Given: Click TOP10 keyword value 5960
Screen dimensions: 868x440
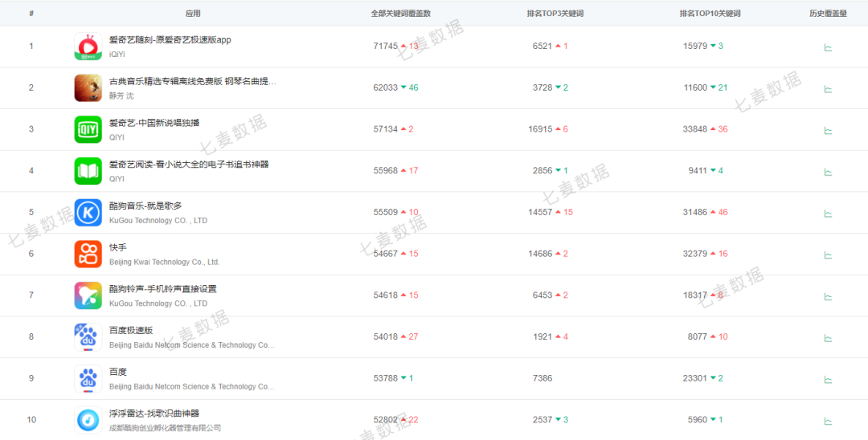Looking at the screenshot, I should point(698,420).
